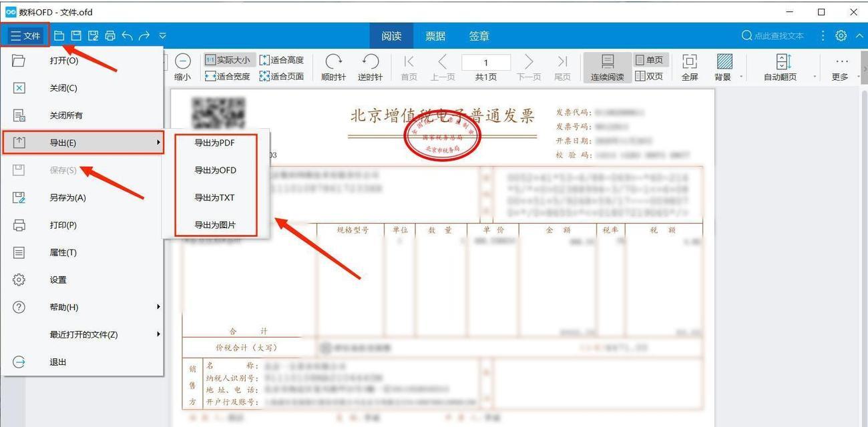Enter fullscreen mode with 全屏
This screenshot has height=427, width=868.
[690, 67]
